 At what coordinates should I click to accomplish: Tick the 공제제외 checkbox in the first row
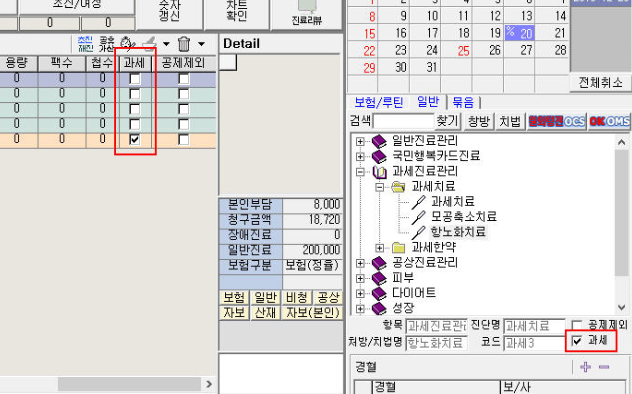click(184, 79)
